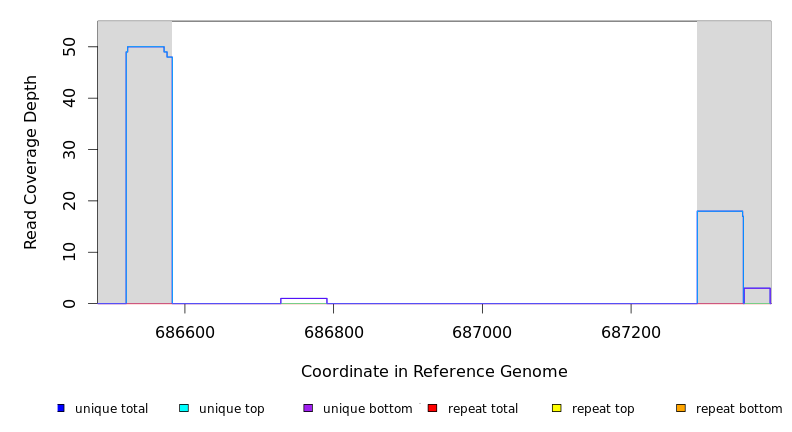Click the 'Read Coverage Depth' axis title
792x432 pixels.
pos(31,162)
